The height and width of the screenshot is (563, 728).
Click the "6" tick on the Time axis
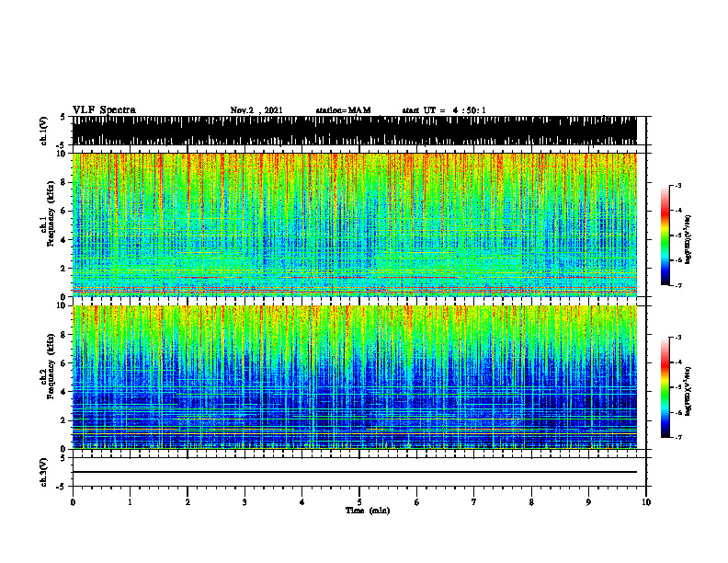pyautogui.click(x=417, y=502)
